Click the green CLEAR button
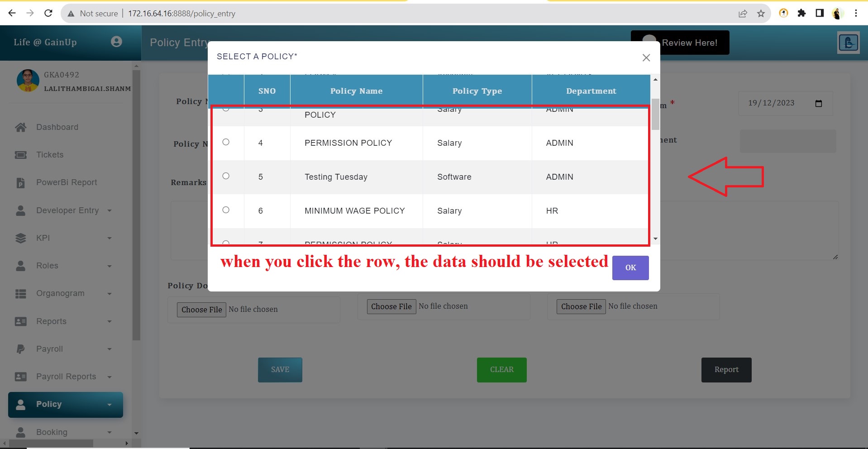Image resolution: width=868 pixels, height=449 pixels. pos(501,370)
